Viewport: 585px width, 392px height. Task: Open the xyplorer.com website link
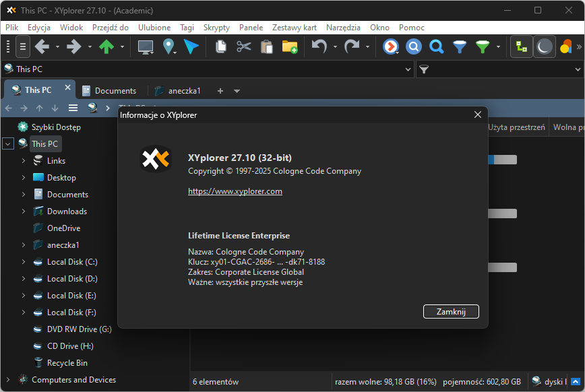tap(235, 191)
